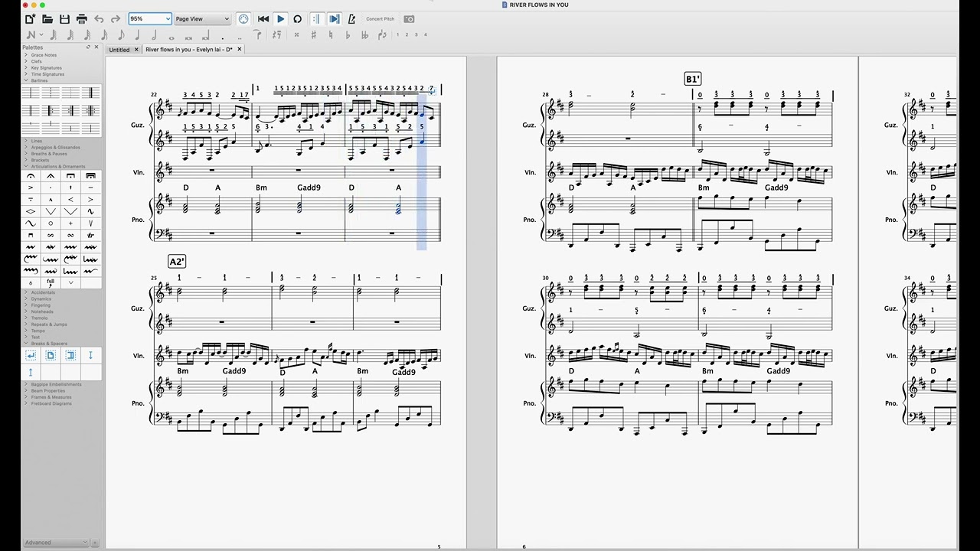Close the Untitled tab
The image size is (980, 551).
tap(136, 50)
